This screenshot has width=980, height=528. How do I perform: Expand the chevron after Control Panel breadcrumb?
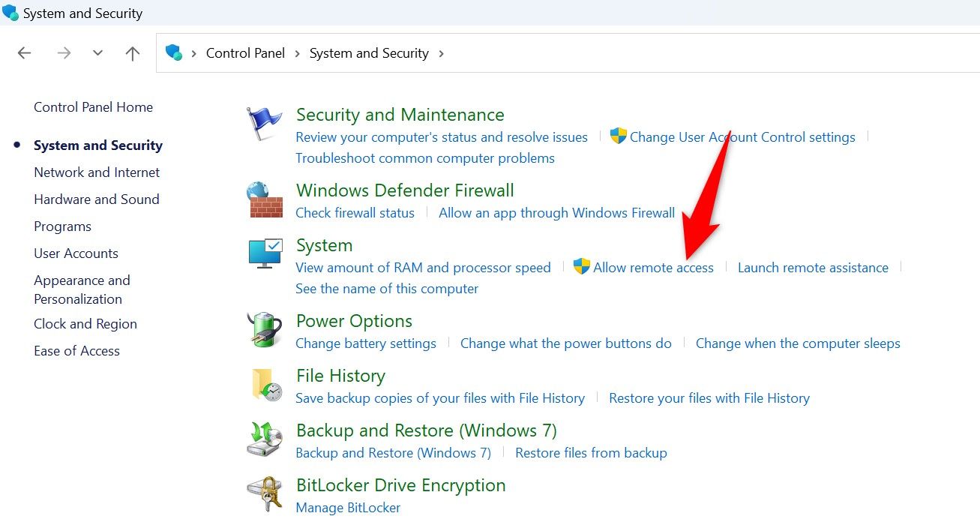click(x=297, y=53)
